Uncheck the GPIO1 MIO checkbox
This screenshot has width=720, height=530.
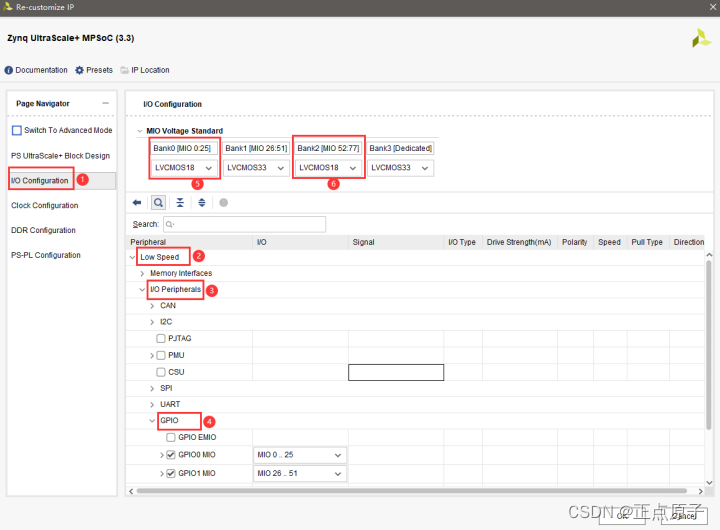171,473
